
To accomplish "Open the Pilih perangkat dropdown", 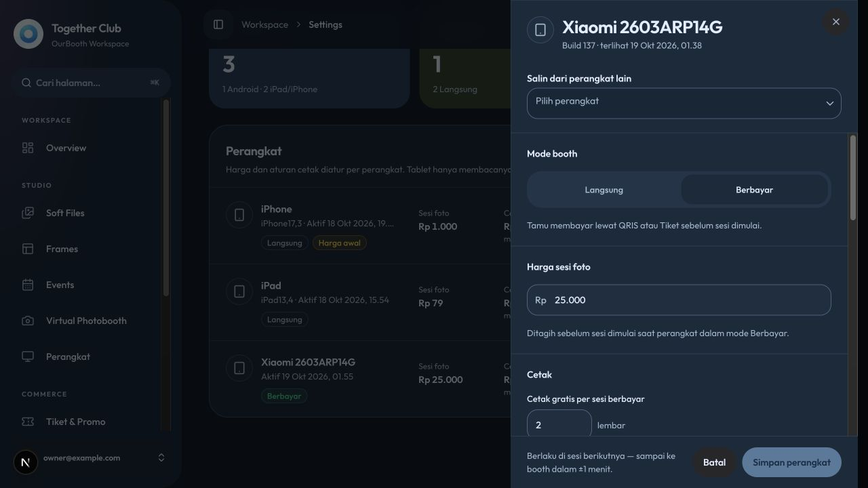I will pos(684,103).
